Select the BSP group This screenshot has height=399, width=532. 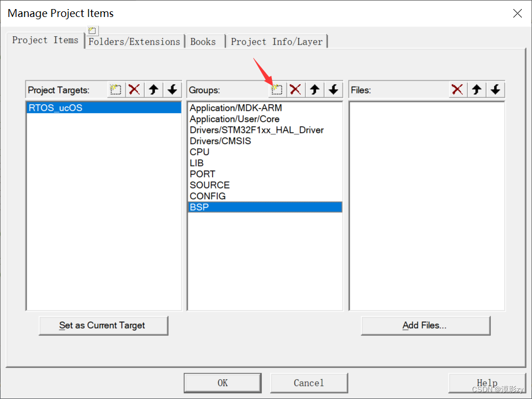pos(265,207)
